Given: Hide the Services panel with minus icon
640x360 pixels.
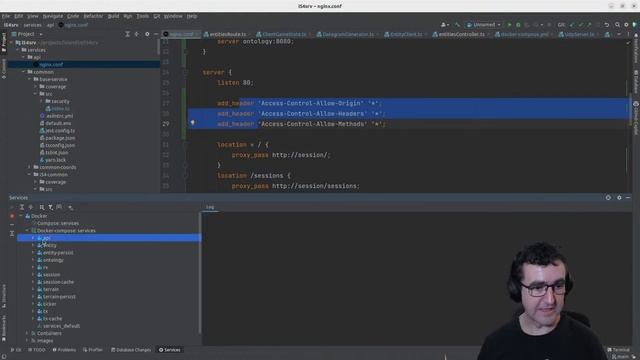Looking at the screenshot, I should tap(628, 198).
